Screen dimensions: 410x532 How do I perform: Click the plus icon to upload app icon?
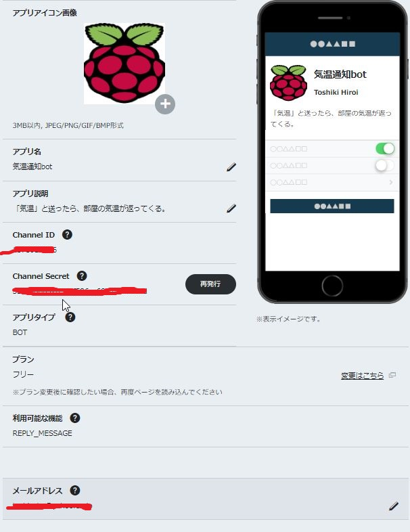click(165, 104)
